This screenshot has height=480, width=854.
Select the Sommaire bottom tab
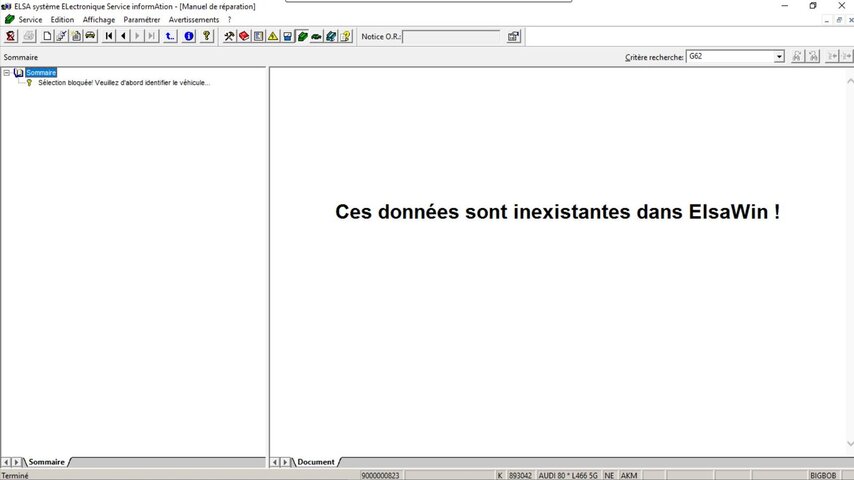46,462
